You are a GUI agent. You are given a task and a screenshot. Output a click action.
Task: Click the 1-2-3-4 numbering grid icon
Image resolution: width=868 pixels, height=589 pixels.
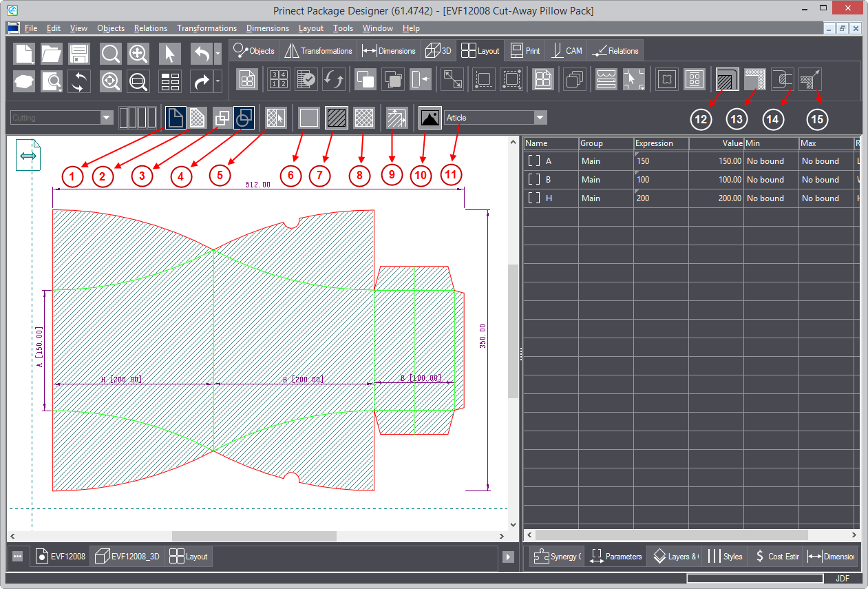point(278,79)
